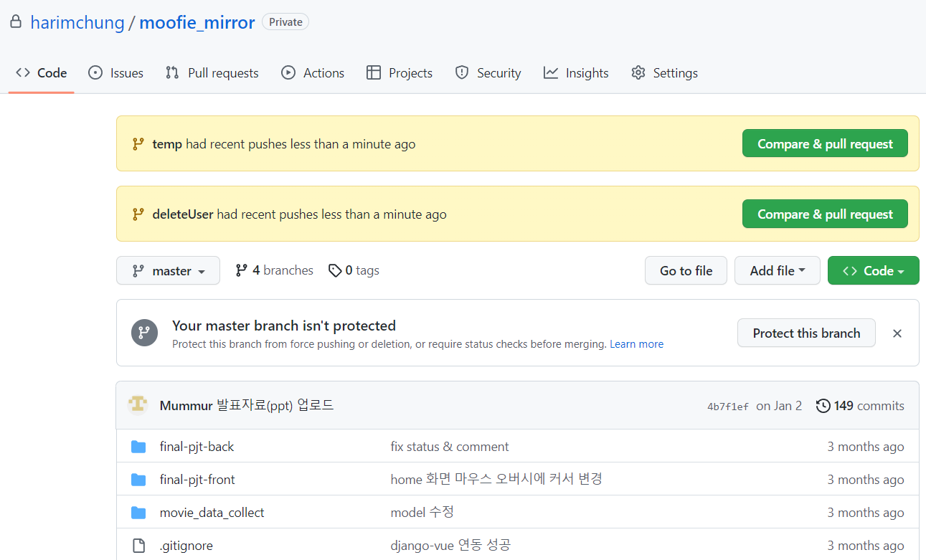Click '3 months ago' on final-pjt-back row
The image size is (926, 560).
[x=866, y=447]
